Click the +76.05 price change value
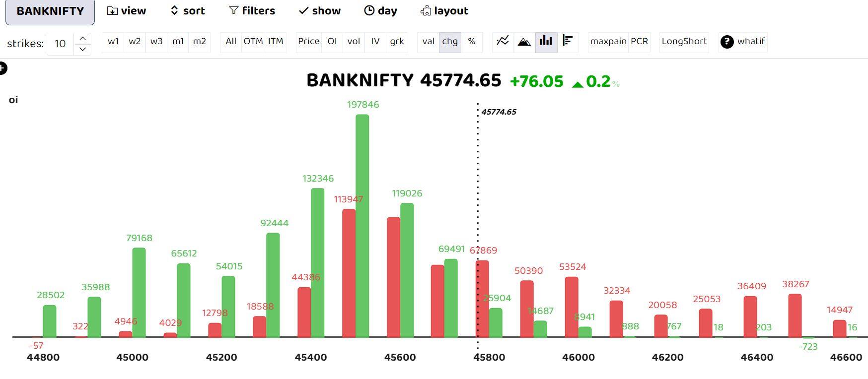The image size is (868, 379). point(537,81)
